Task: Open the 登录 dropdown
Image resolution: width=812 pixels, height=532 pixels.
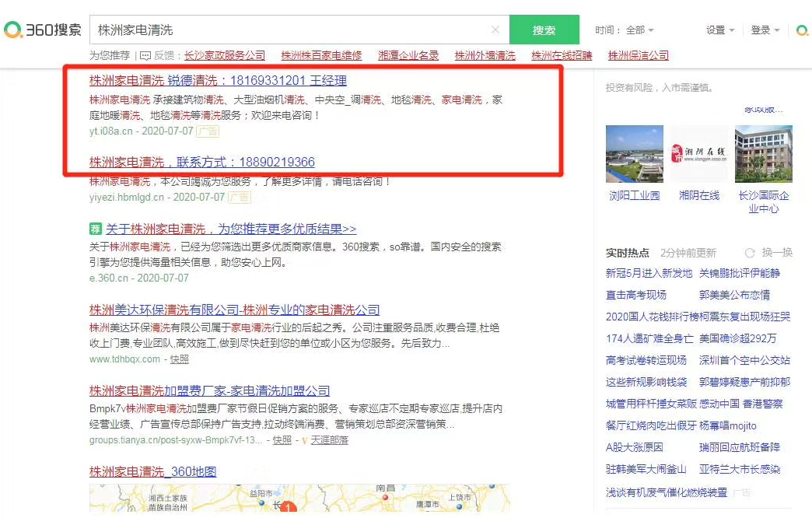Action: tap(765, 30)
